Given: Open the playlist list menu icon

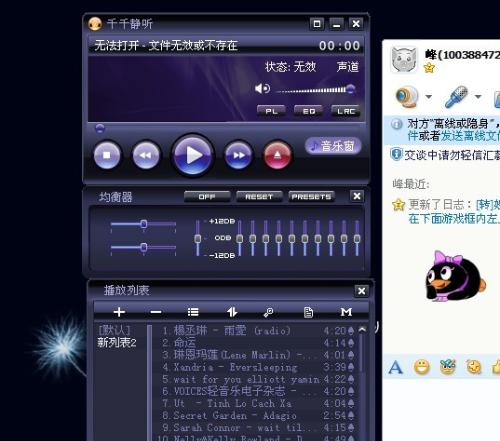Looking at the screenshot, I should 193,312.
